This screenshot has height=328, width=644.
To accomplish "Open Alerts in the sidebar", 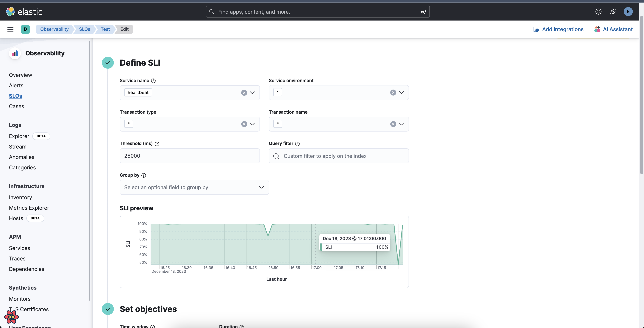I will coord(16,85).
